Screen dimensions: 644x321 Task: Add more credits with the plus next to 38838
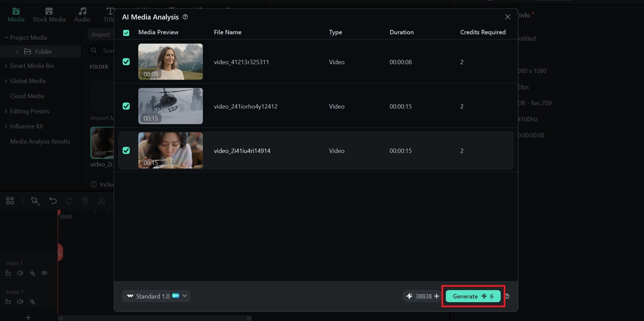point(436,296)
